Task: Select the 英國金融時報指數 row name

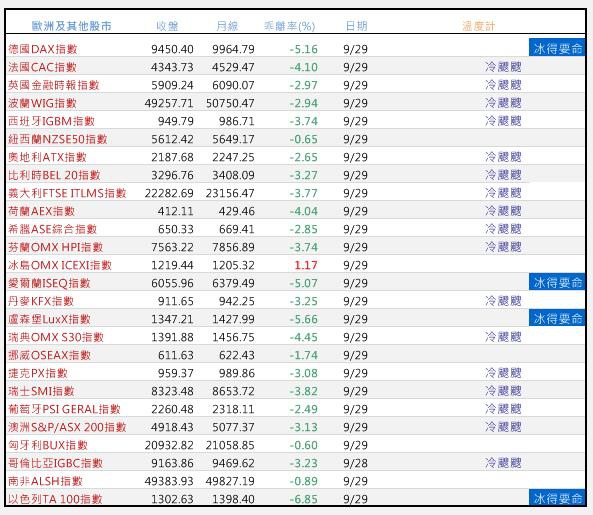Action: [54, 85]
